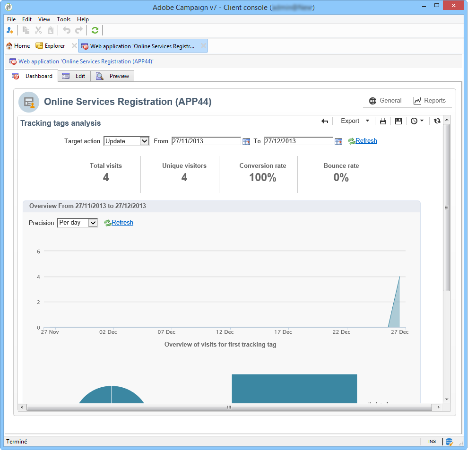Click the cut scissors icon
476x461 pixels.
(38, 30)
